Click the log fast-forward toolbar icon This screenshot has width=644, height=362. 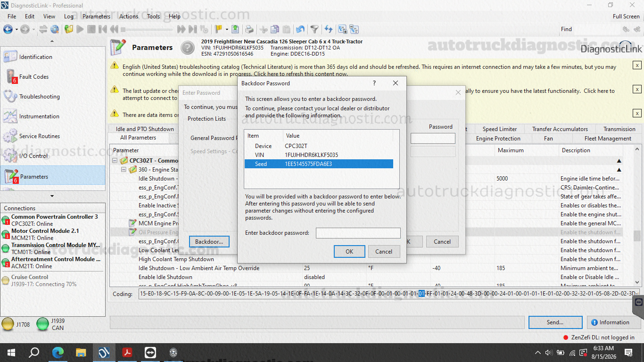182,29
